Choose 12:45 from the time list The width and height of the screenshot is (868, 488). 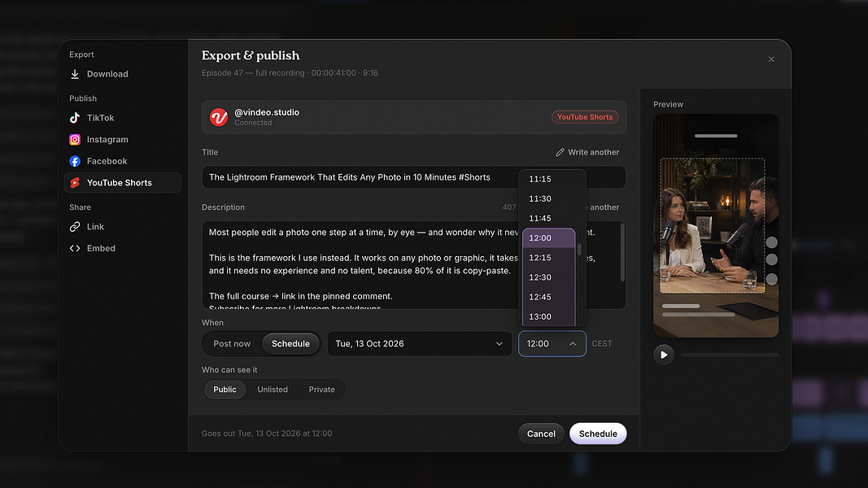549,297
